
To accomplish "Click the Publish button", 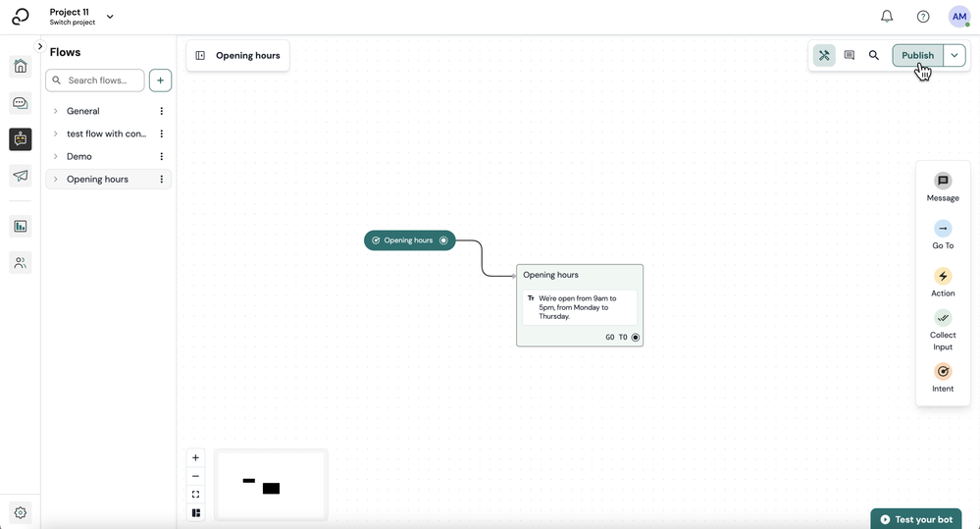I will 917,55.
